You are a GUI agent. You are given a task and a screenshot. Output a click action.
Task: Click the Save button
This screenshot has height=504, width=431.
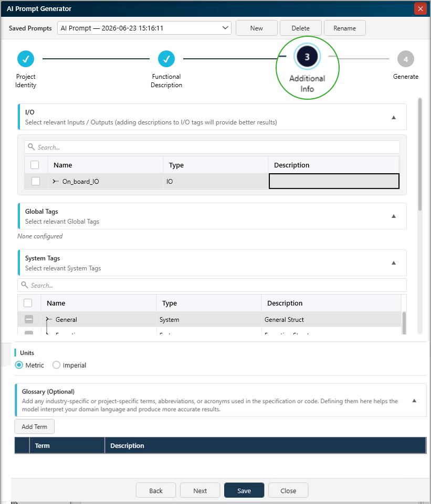pos(244,490)
